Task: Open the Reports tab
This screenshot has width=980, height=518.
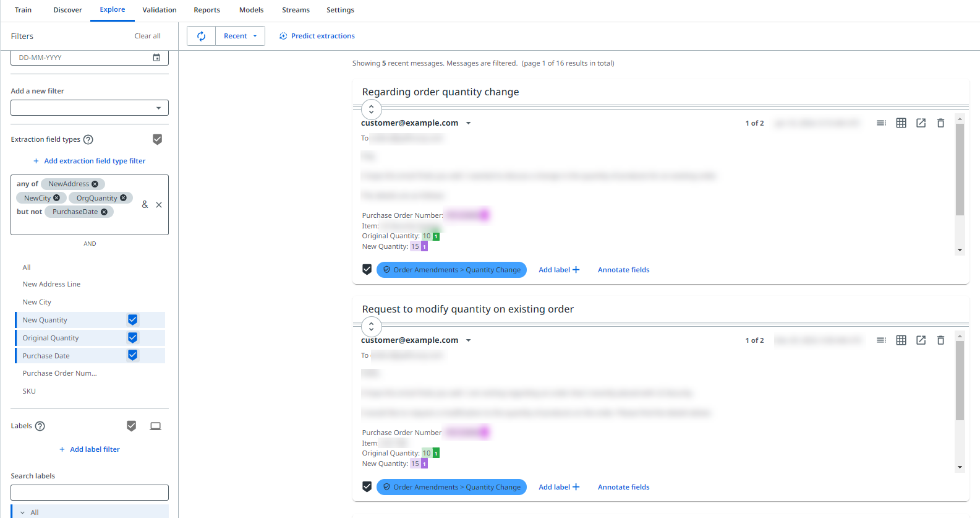Action: 207,10
